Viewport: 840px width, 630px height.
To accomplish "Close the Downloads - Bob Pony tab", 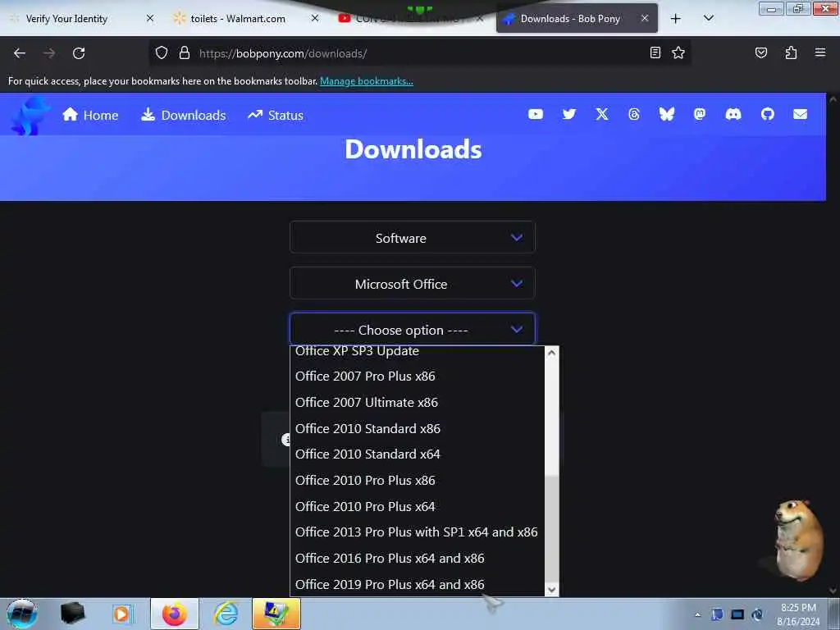I will click(x=645, y=18).
